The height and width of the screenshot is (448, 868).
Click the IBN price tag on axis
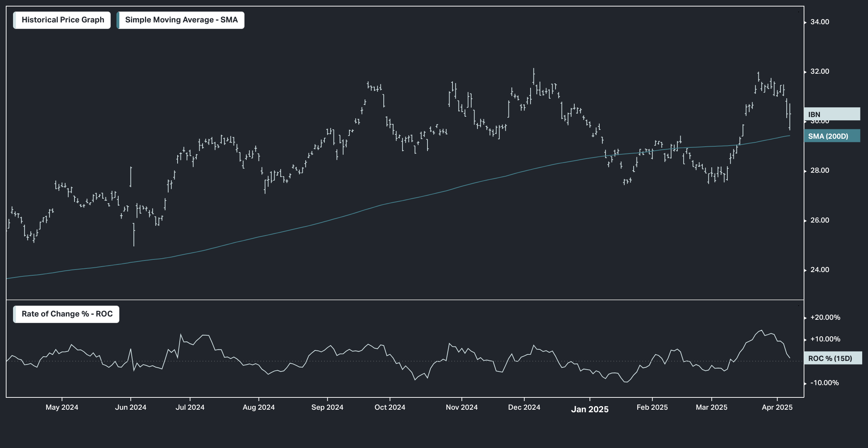pyautogui.click(x=831, y=114)
